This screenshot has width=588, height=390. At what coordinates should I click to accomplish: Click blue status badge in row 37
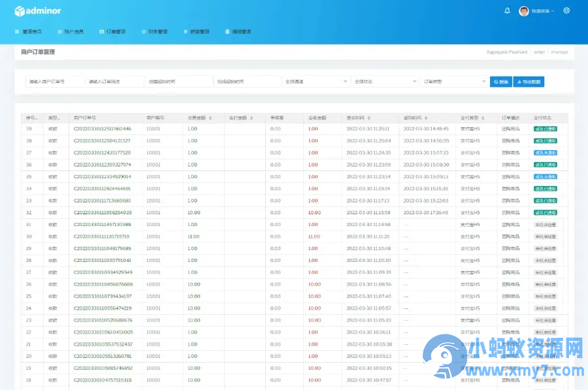[546, 153]
